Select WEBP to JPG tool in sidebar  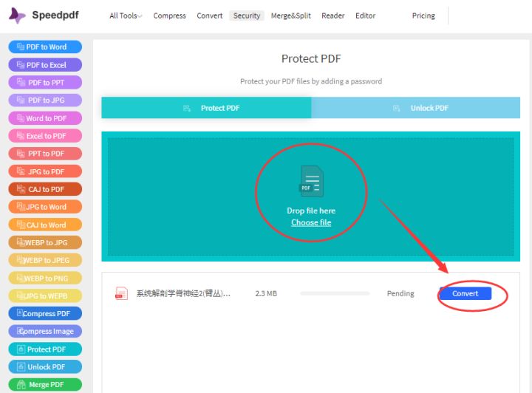click(x=45, y=242)
